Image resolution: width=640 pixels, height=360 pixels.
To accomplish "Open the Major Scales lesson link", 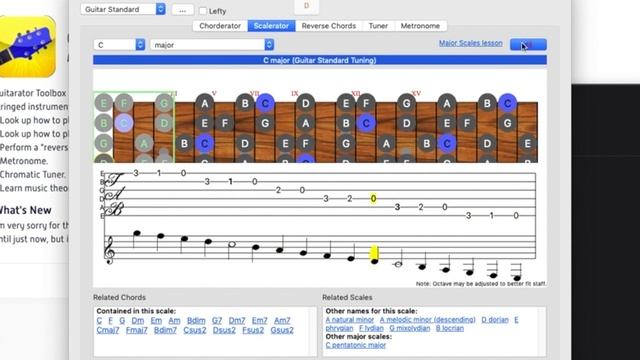I will [x=471, y=43].
